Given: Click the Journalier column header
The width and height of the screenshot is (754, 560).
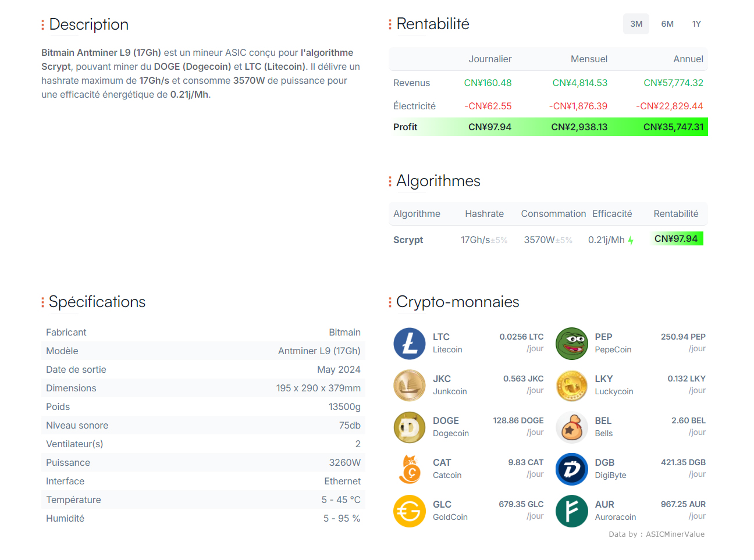Looking at the screenshot, I should [490, 59].
